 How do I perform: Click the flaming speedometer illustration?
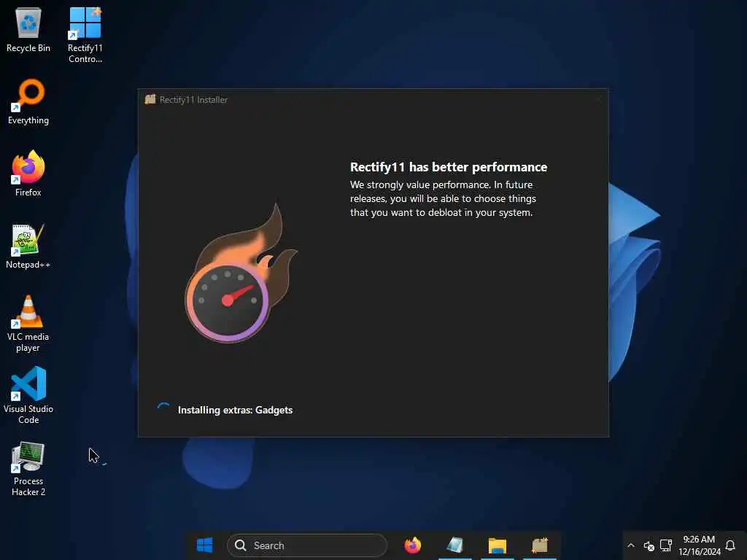coord(241,273)
